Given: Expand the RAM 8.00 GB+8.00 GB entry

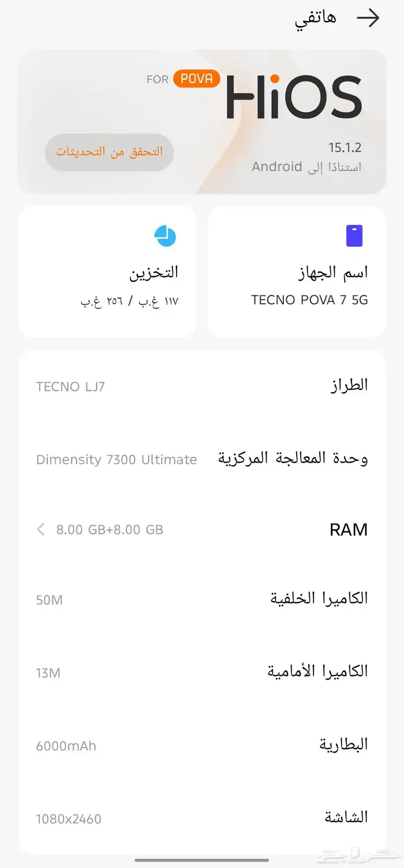Looking at the screenshot, I should coord(202,529).
